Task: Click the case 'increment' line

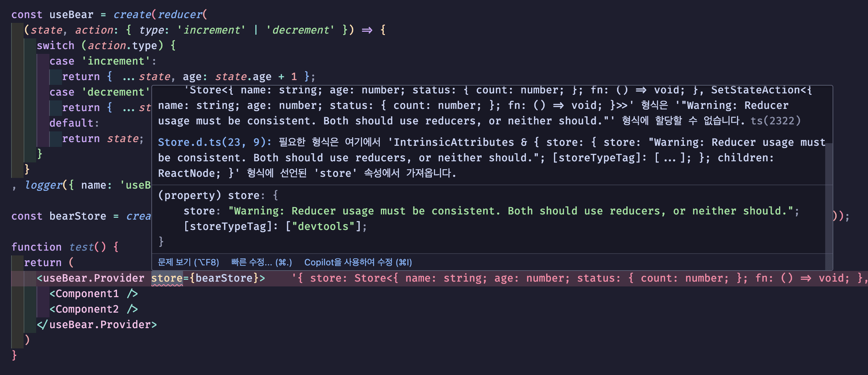Action: click(x=103, y=61)
